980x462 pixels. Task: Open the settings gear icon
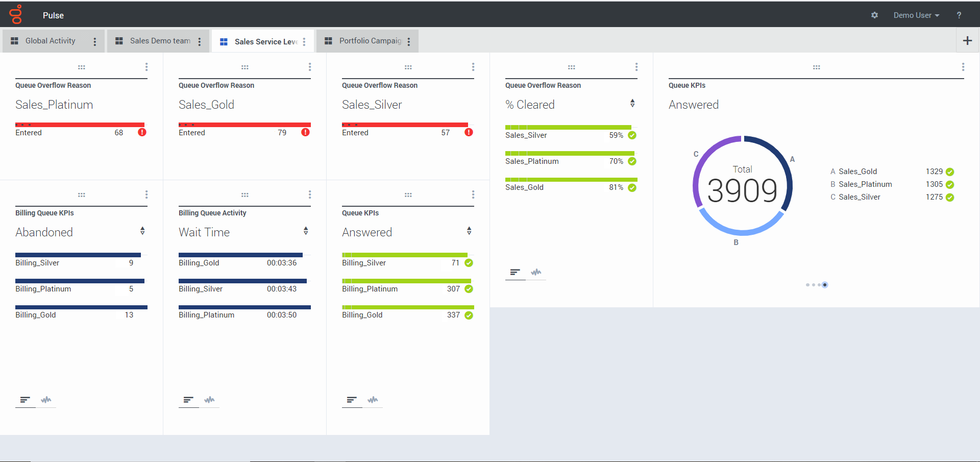pyautogui.click(x=874, y=15)
